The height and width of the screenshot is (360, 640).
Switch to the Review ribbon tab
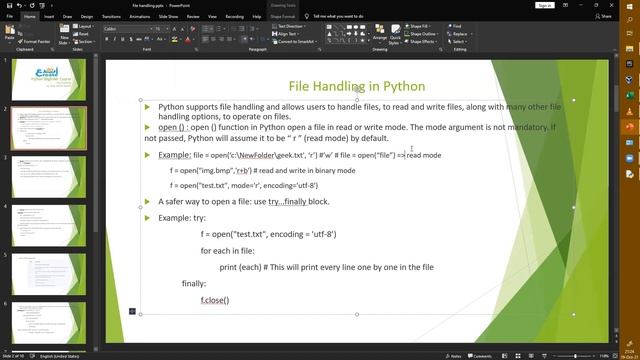(193, 17)
